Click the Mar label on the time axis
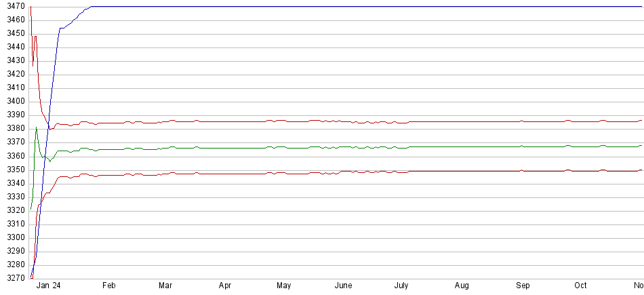Viewport: 644px width, 295px height. (x=165, y=286)
